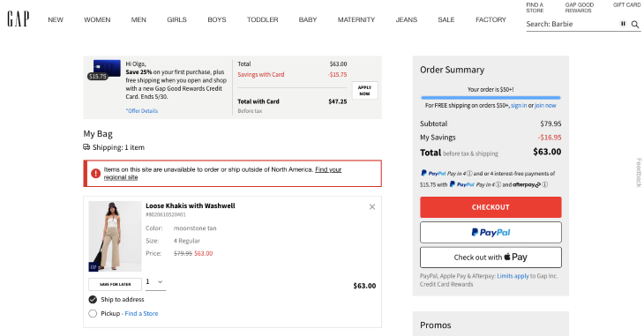Open the WOMEN menu
This screenshot has height=336, width=644.
click(x=97, y=19)
